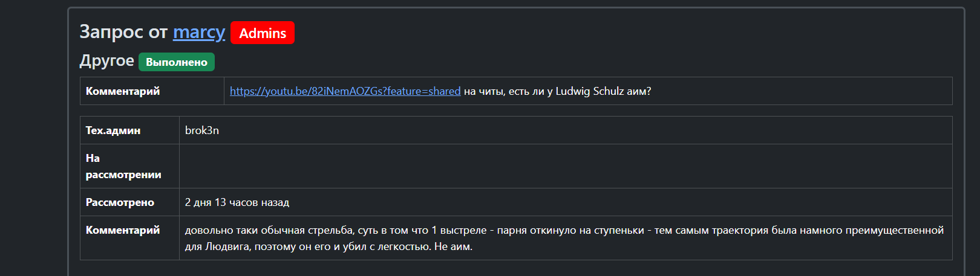Click the Комментарий label beside the admin reply
The width and height of the screenshot is (980, 276).
123,230
